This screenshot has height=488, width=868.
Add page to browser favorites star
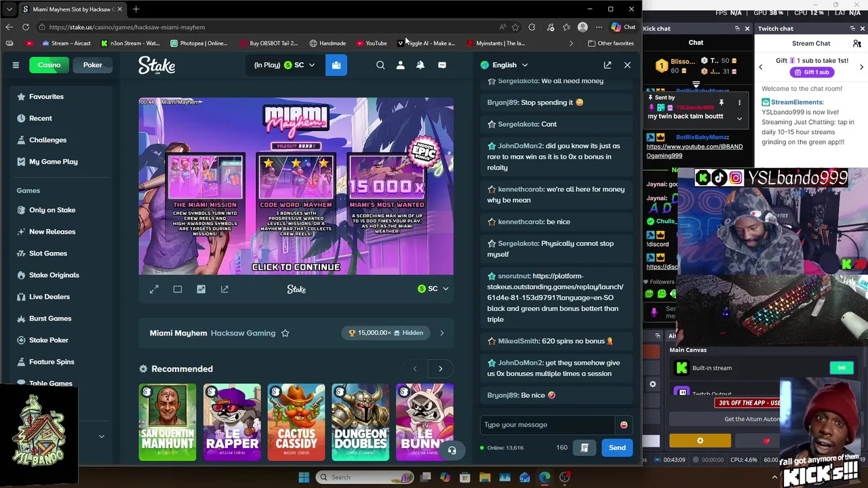(x=515, y=27)
